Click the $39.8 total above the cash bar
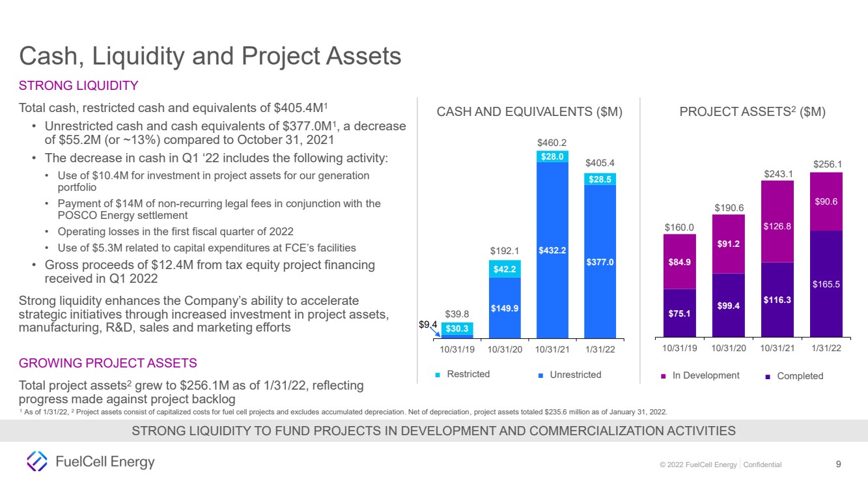This screenshot has height=488, width=868. click(457, 314)
